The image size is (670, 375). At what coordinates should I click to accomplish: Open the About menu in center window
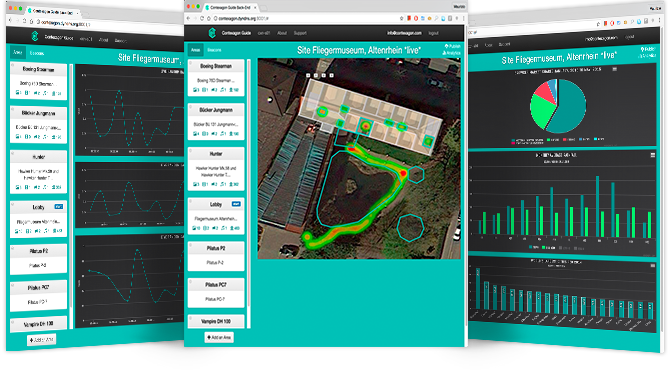[282, 33]
